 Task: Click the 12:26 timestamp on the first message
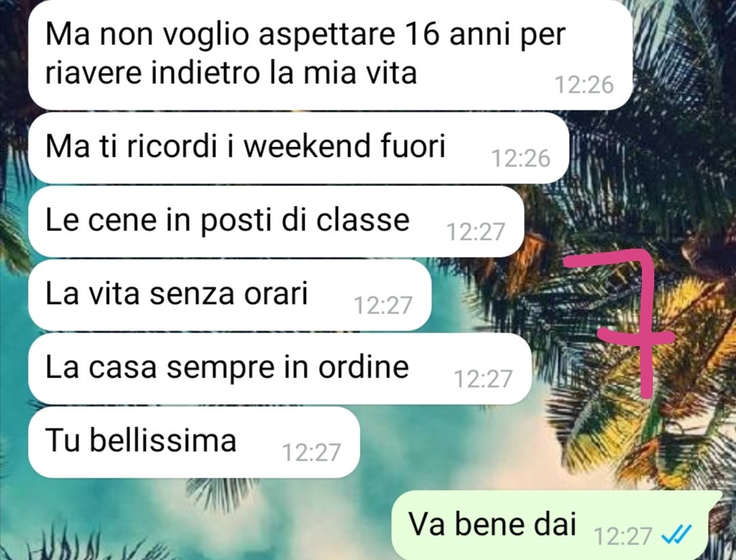point(584,85)
